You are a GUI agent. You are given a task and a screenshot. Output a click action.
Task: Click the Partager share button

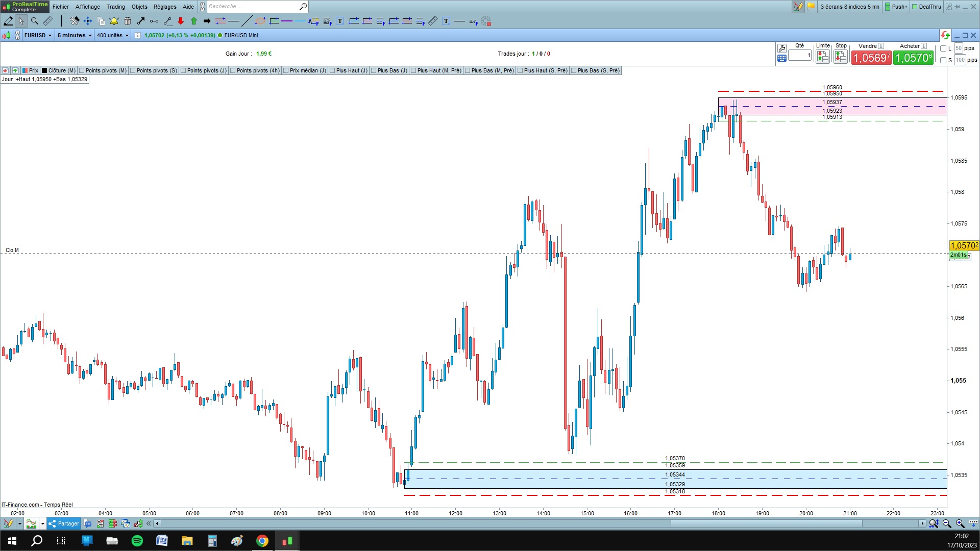(x=64, y=523)
